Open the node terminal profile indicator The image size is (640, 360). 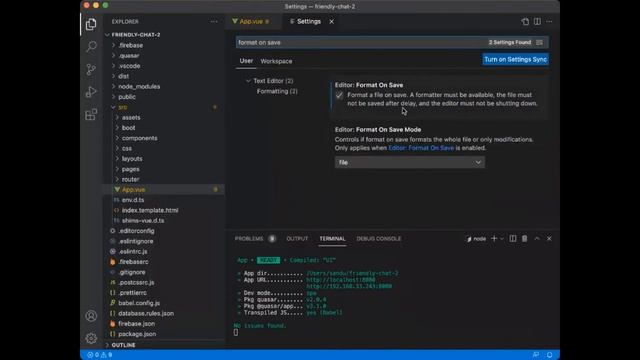[476, 239]
